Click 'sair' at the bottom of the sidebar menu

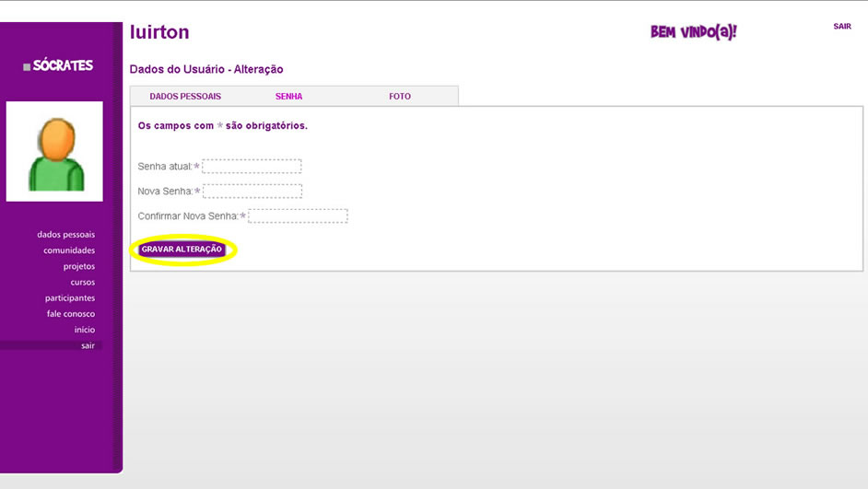tap(88, 345)
